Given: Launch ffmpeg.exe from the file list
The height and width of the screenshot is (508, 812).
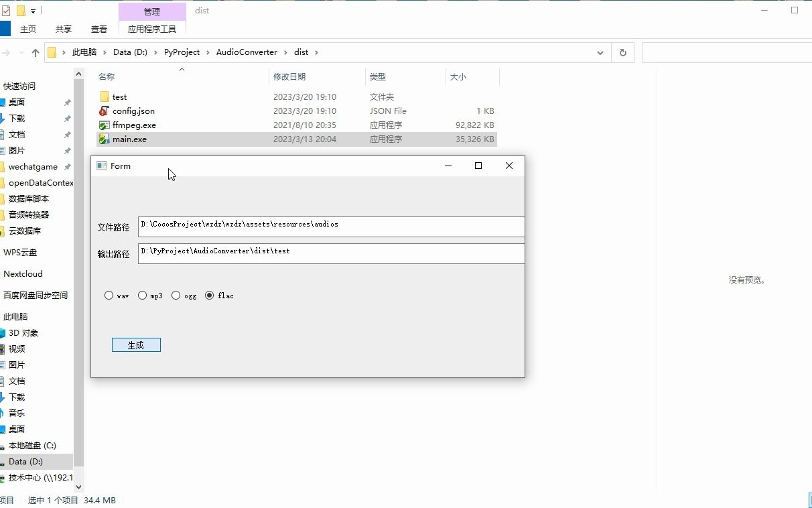Looking at the screenshot, I should pos(133,125).
